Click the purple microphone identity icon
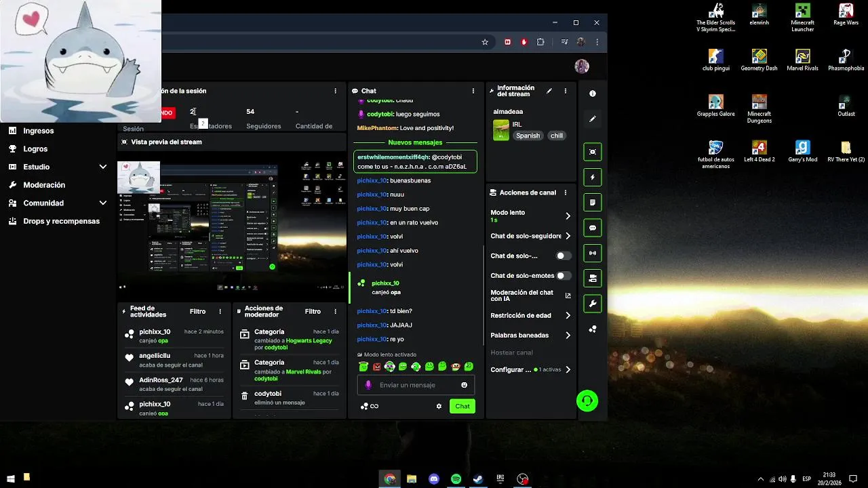 click(368, 385)
